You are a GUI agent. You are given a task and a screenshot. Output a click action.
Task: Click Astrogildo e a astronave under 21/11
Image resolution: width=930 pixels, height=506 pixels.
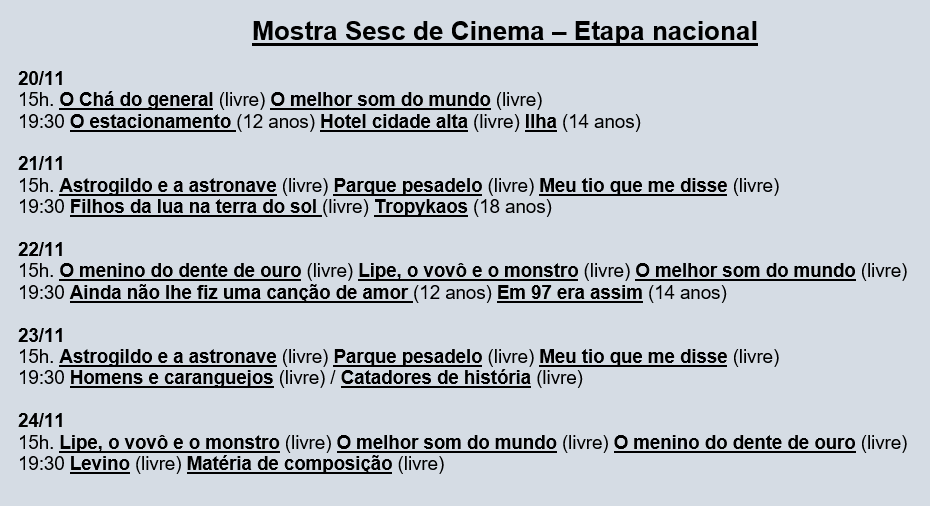click(168, 186)
